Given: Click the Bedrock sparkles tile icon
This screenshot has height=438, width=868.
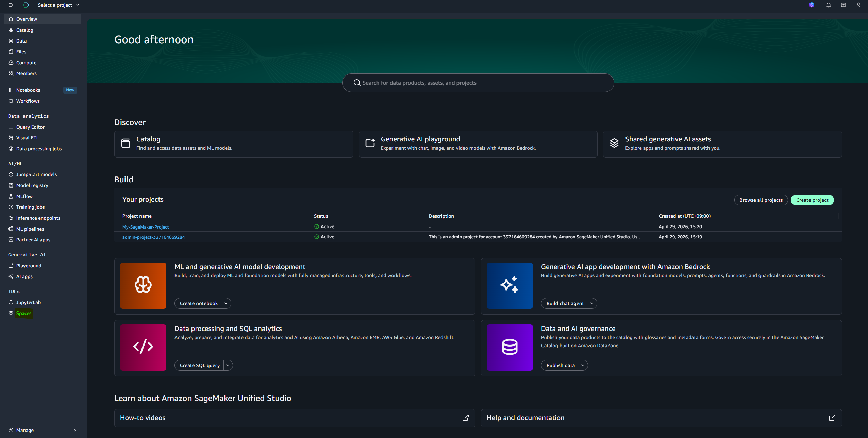Looking at the screenshot, I should pyautogui.click(x=510, y=286).
